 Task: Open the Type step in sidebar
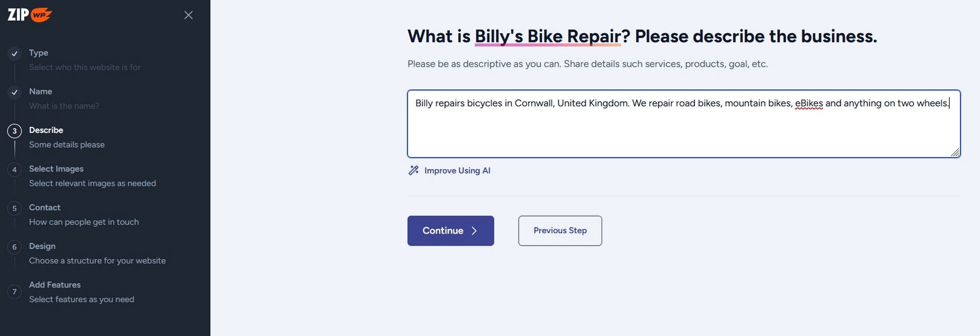click(84, 60)
